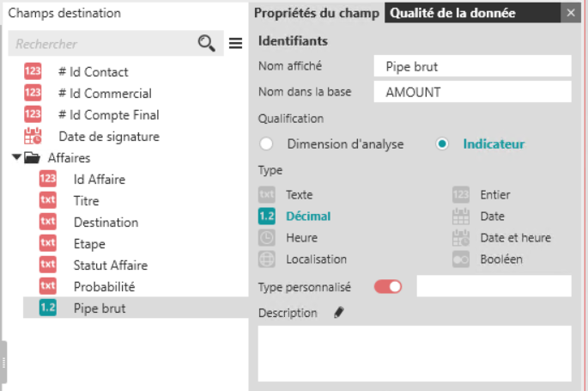Select the Date de signature field
The width and height of the screenshot is (588, 391).
108,137
